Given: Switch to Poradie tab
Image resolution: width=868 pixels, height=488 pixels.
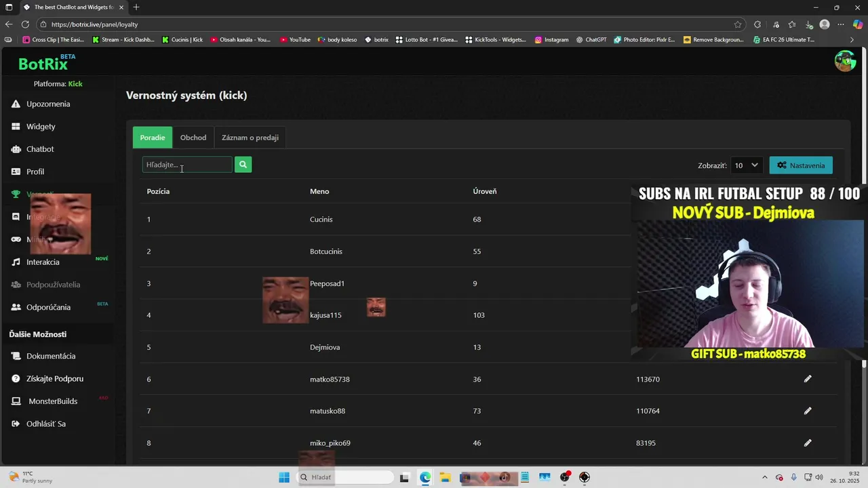Looking at the screenshot, I should click(153, 138).
